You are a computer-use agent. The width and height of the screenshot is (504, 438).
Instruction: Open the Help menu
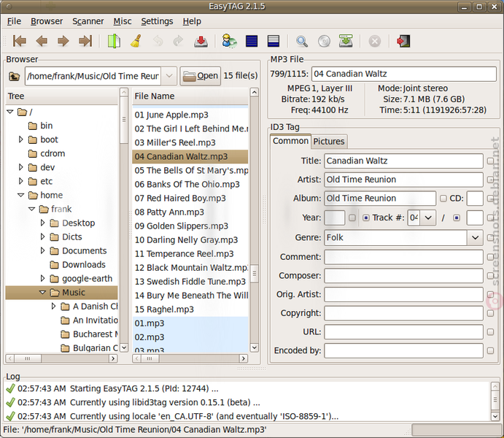192,21
